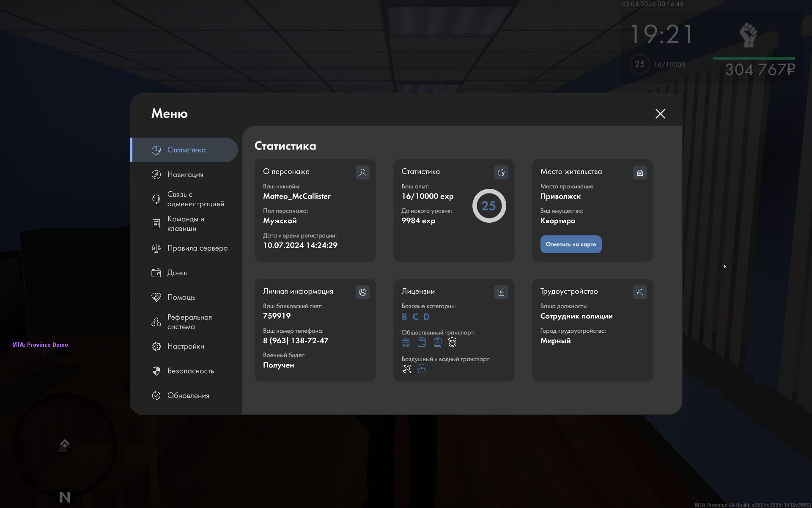Click the airplane license icon
The height and width of the screenshot is (508, 812).
(x=406, y=369)
